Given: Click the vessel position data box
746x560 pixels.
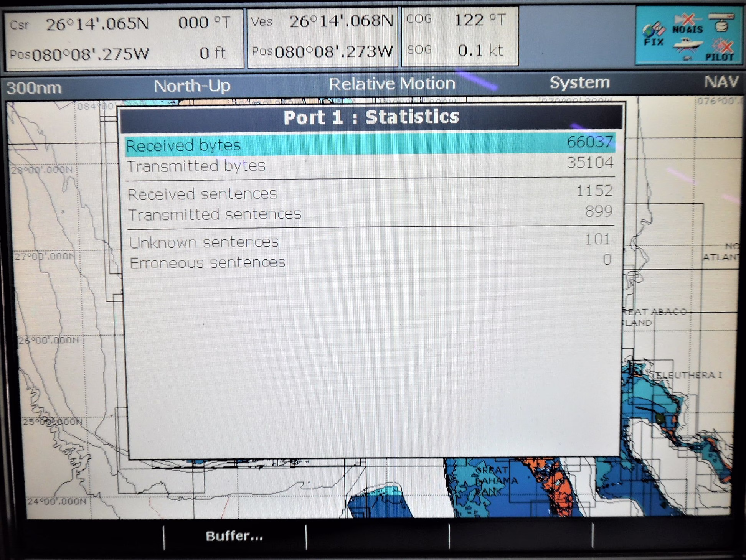Looking at the screenshot, I should point(322,37).
